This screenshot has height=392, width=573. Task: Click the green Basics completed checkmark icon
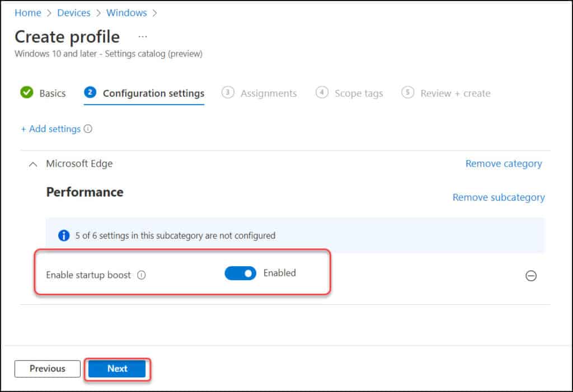pyautogui.click(x=27, y=92)
